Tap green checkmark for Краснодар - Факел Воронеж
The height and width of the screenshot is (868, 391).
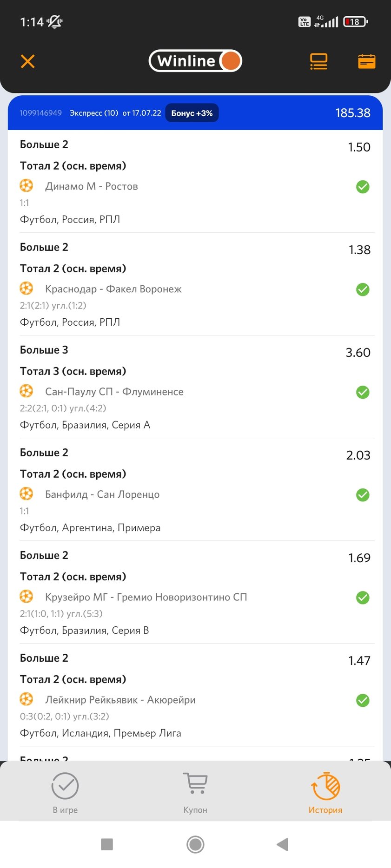363,289
